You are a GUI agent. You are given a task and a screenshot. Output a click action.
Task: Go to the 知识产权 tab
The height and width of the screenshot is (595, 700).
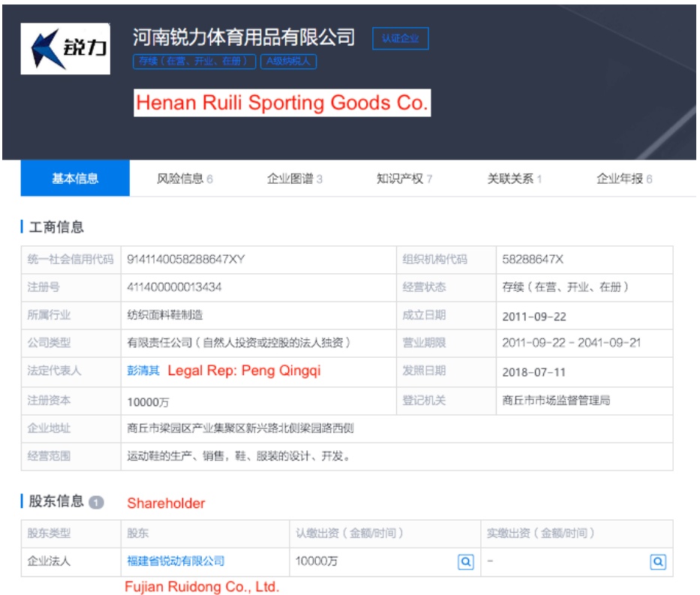404,179
